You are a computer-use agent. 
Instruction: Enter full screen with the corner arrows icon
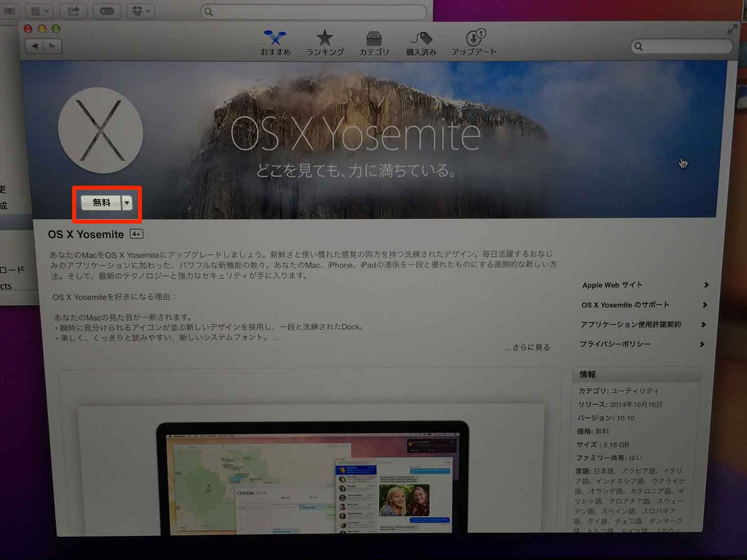[x=732, y=30]
